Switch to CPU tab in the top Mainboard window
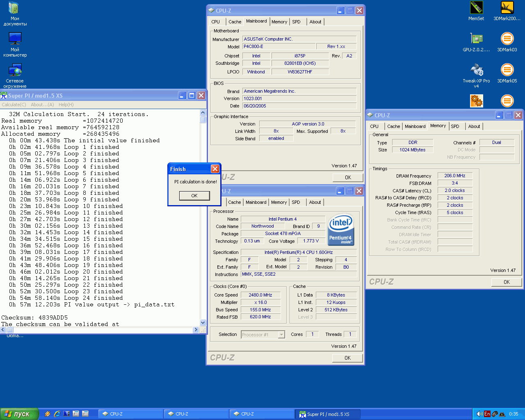Screen dimensions: 525x420 (215, 22)
